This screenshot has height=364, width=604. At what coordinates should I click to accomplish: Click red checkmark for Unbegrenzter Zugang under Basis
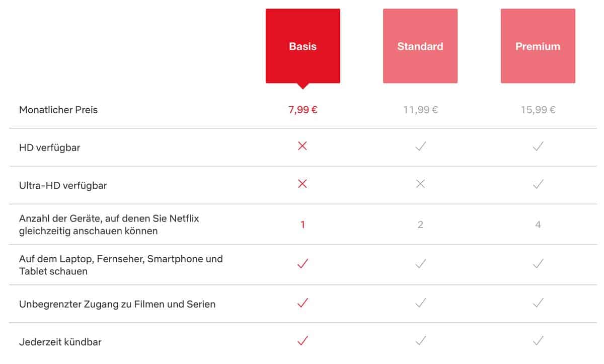303,303
